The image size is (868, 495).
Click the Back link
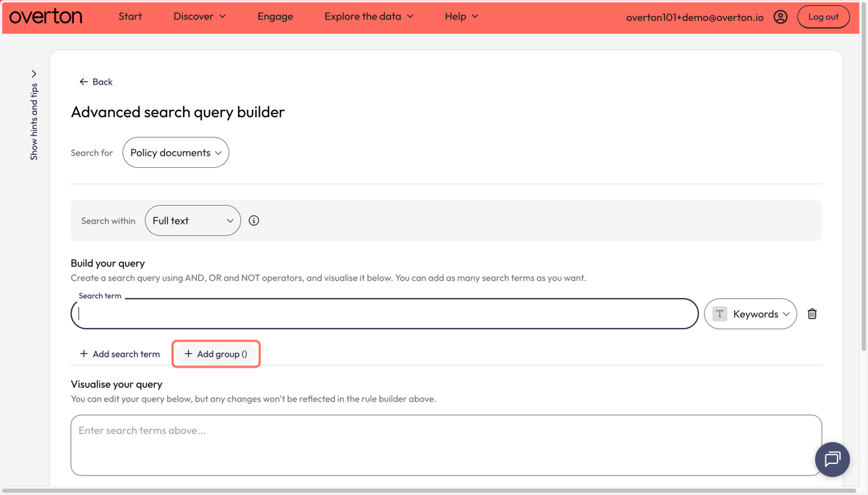(95, 82)
